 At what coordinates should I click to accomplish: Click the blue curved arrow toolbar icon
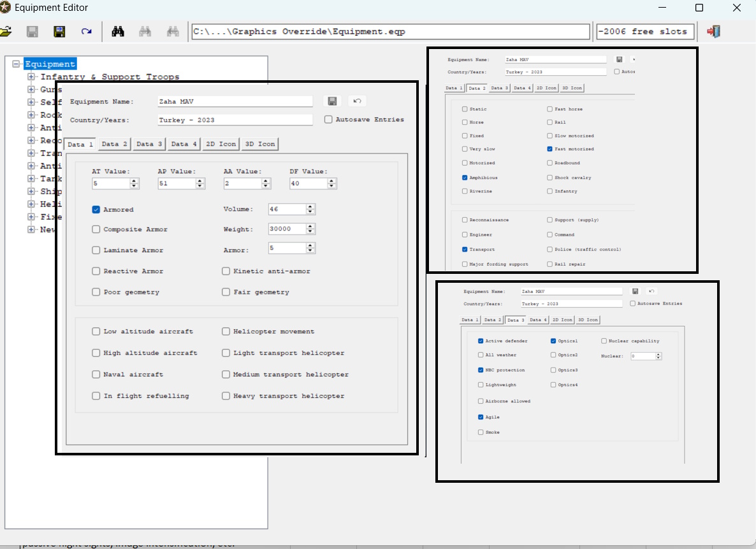pyautogui.click(x=86, y=32)
